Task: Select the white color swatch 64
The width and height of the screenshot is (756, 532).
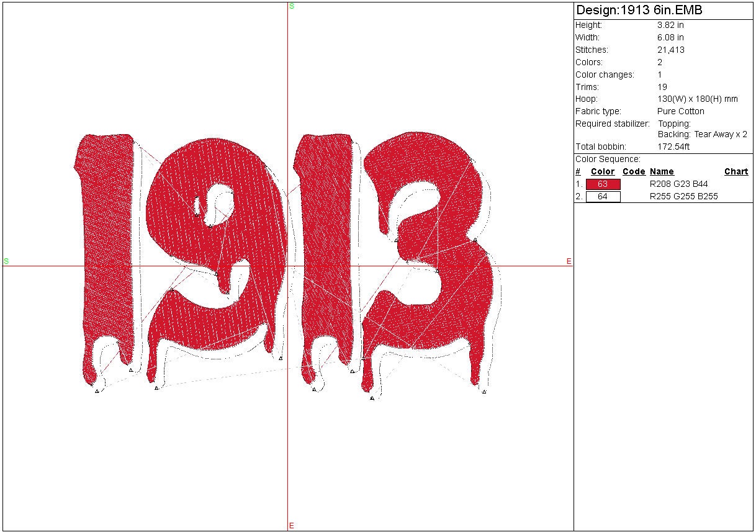Action: click(603, 197)
